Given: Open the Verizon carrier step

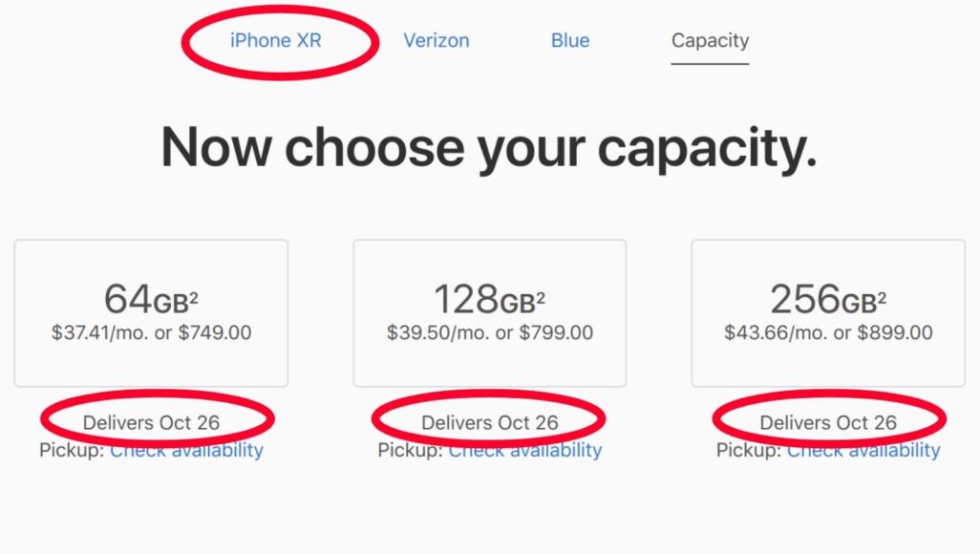Looking at the screenshot, I should [436, 41].
